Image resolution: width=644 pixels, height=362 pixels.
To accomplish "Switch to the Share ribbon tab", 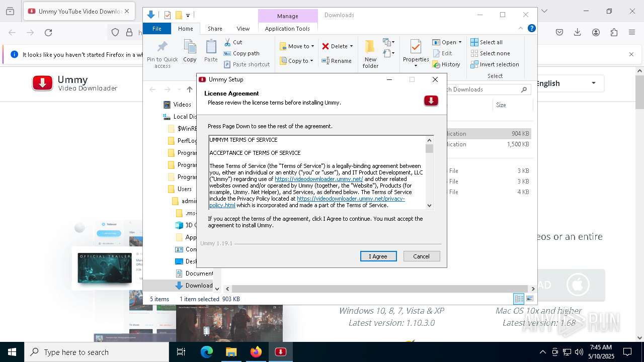I will (215, 29).
